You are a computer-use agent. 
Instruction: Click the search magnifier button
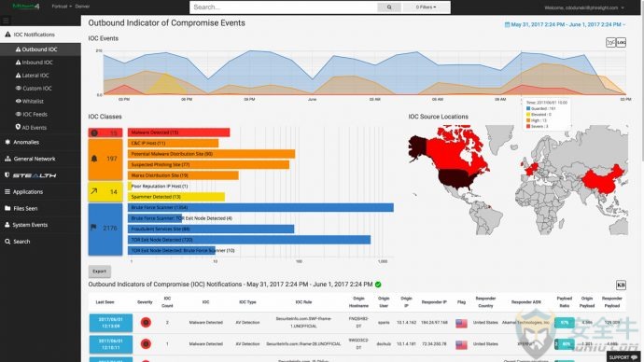coord(389,7)
